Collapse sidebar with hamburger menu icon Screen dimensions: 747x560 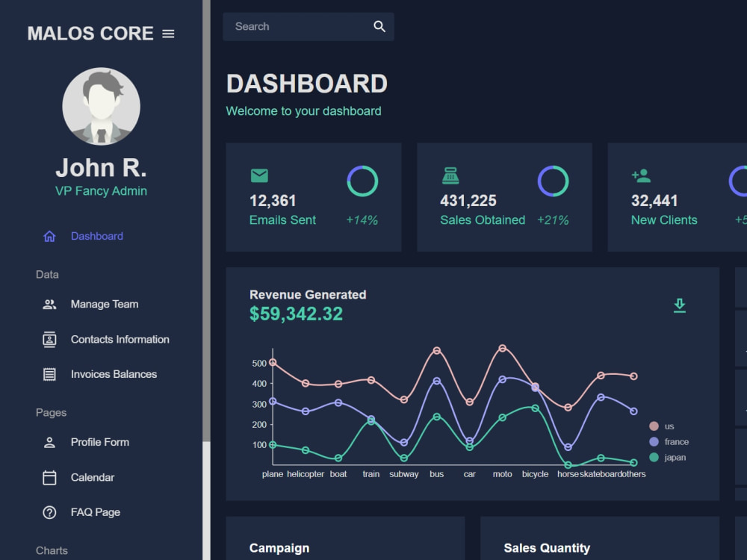coord(168,34)
